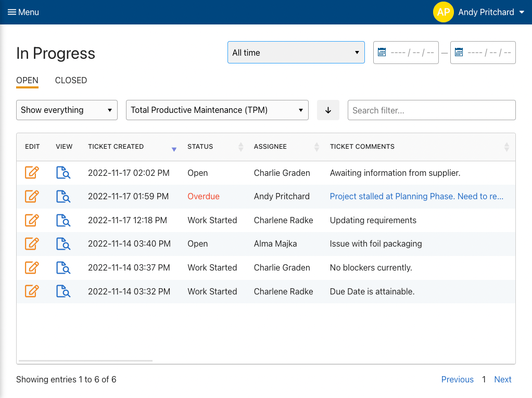
Task: Expand the Andy Pritchard account menu
Action: (522, 11)
